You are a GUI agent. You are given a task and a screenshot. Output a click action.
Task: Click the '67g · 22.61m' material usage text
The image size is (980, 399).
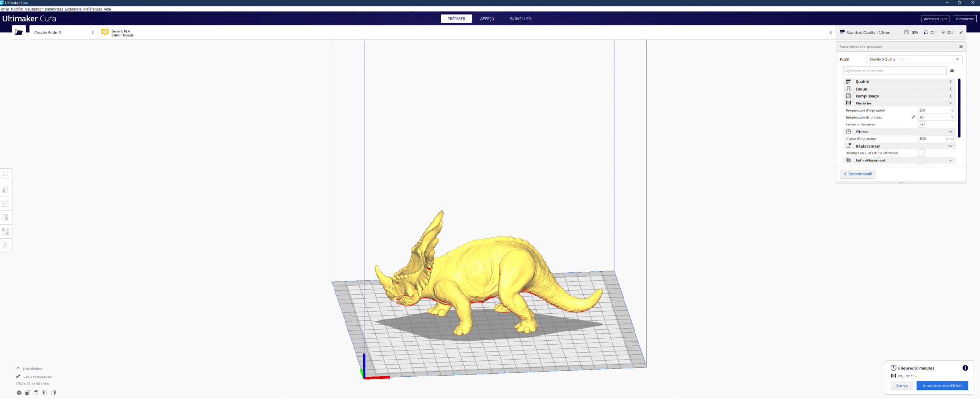pos(907,376)
